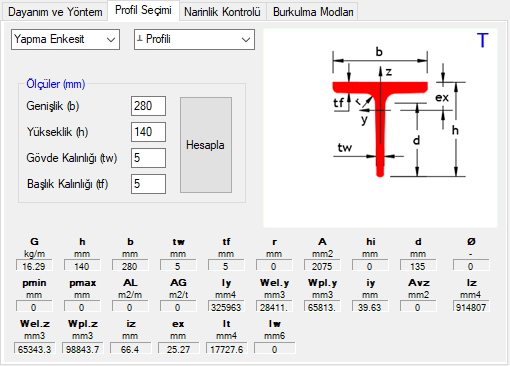Select the pmax value field
Image resolution: width=510 pixels, height=366 pixels.
(x=82, y=307)
